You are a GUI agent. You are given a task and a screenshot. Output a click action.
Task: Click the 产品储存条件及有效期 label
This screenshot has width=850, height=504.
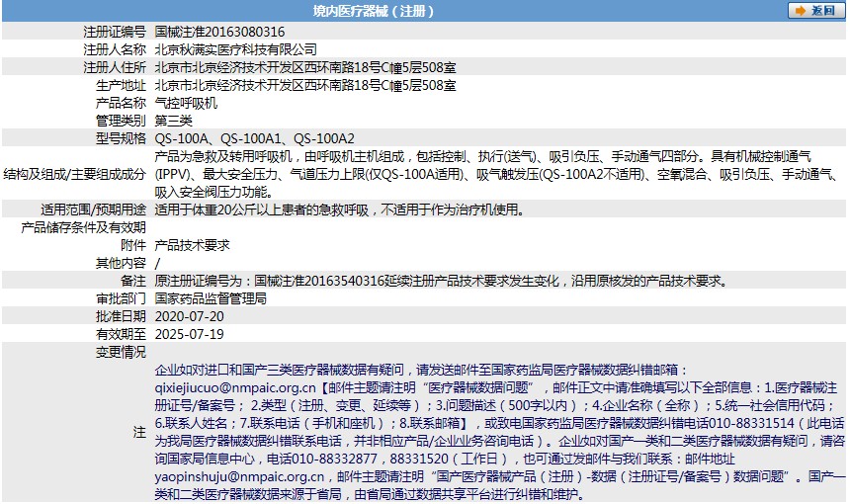(83, 227)
